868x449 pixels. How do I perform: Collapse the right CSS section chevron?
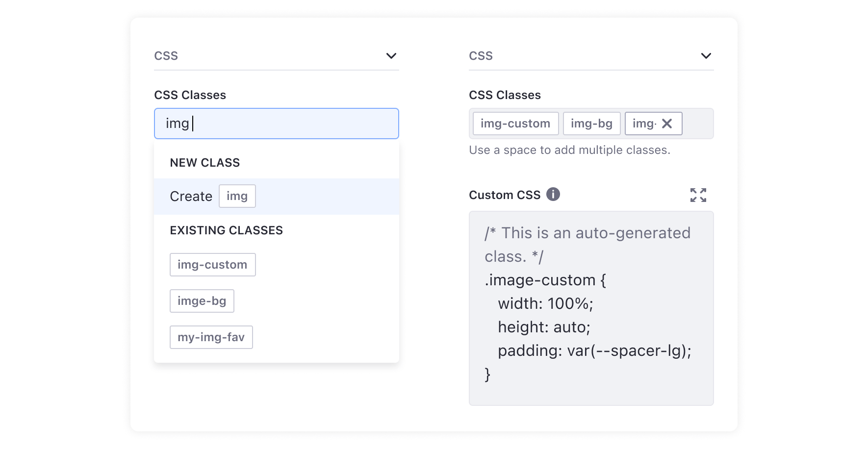[706, 56]
